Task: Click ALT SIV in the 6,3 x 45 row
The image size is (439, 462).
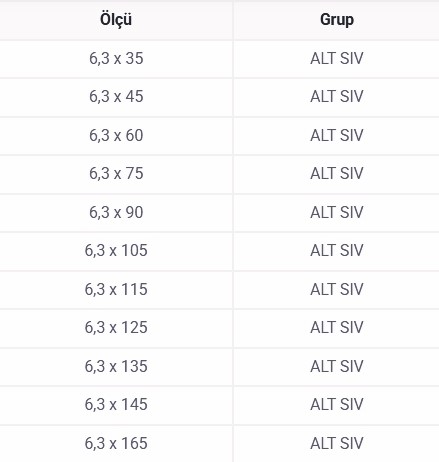Action: [337, 97]
